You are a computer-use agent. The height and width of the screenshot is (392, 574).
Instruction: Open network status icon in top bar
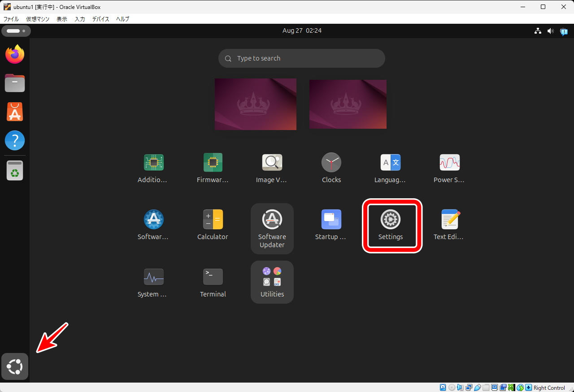pyautogui.click(x=538, y=31)
